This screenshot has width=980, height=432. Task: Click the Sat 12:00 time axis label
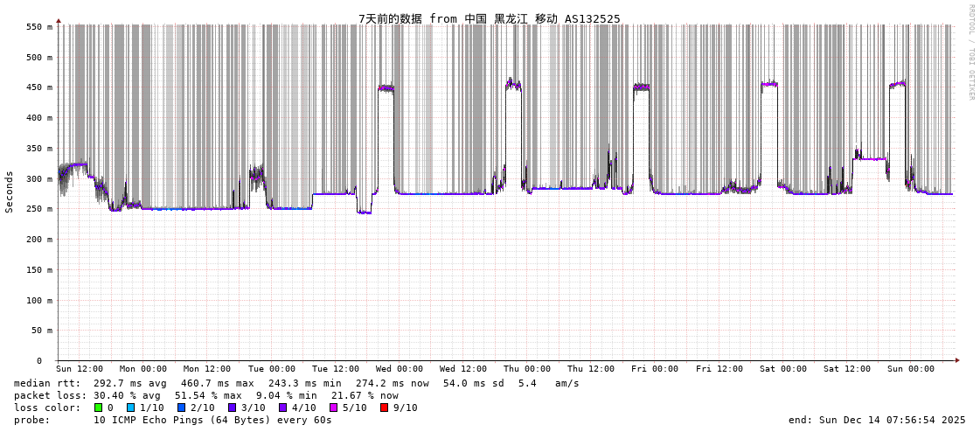847,369
